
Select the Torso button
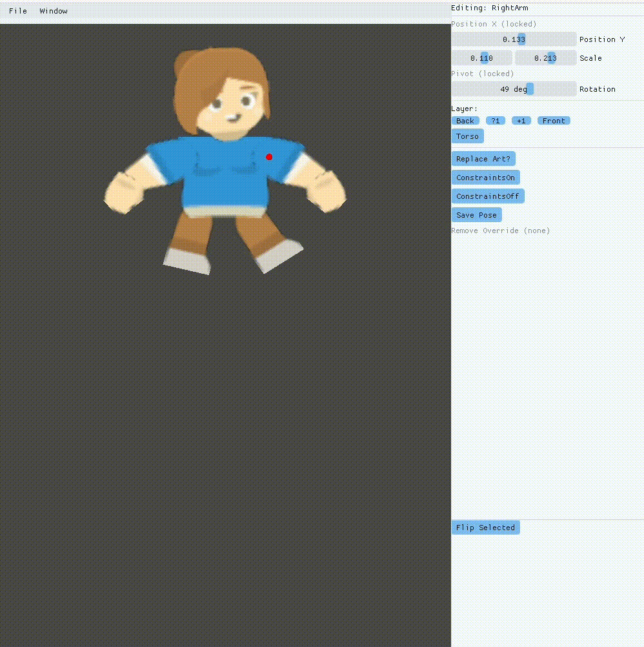(467, 136)
